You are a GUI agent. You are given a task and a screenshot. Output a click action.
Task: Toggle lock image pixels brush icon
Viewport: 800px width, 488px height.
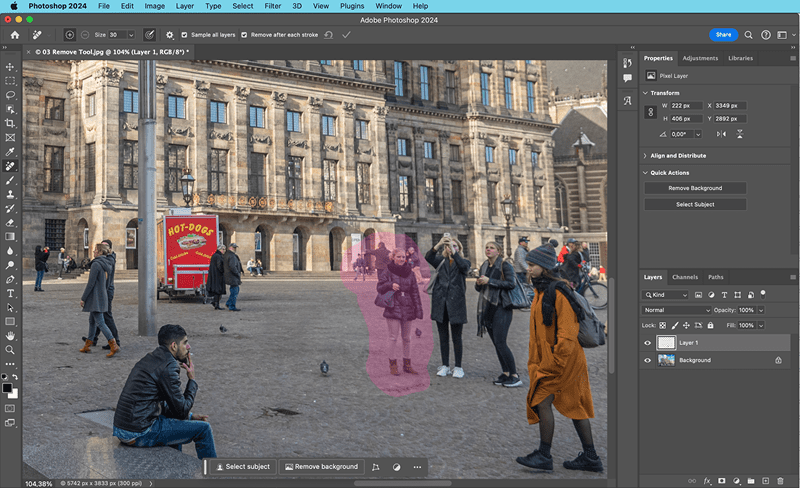click(674, 325)
